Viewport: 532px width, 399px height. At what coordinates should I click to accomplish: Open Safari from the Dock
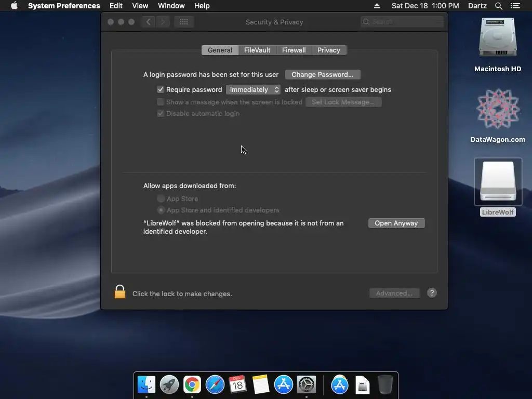point(215,385)
